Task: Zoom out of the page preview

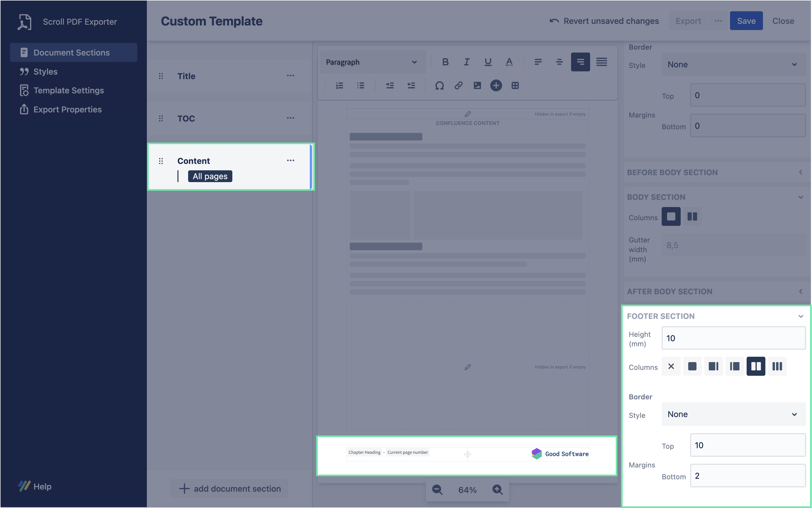Action: coord(437,490)
